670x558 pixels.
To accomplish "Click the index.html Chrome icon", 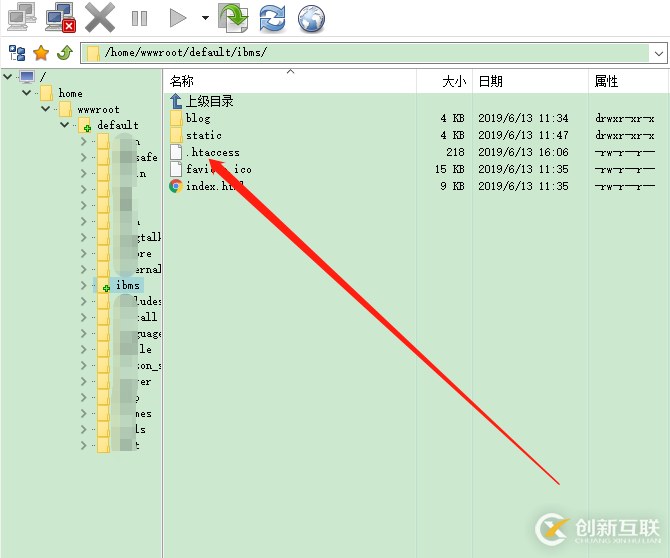I will 176,186.
